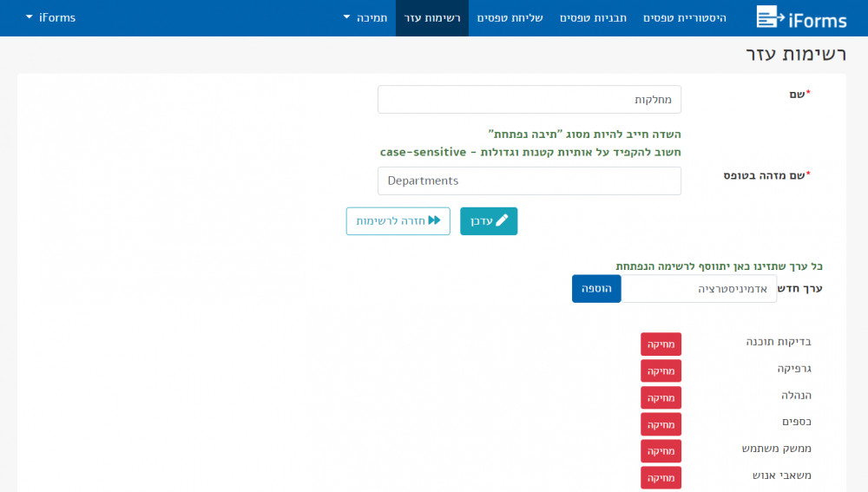Click the Departments identifier input field

point(529,180)
